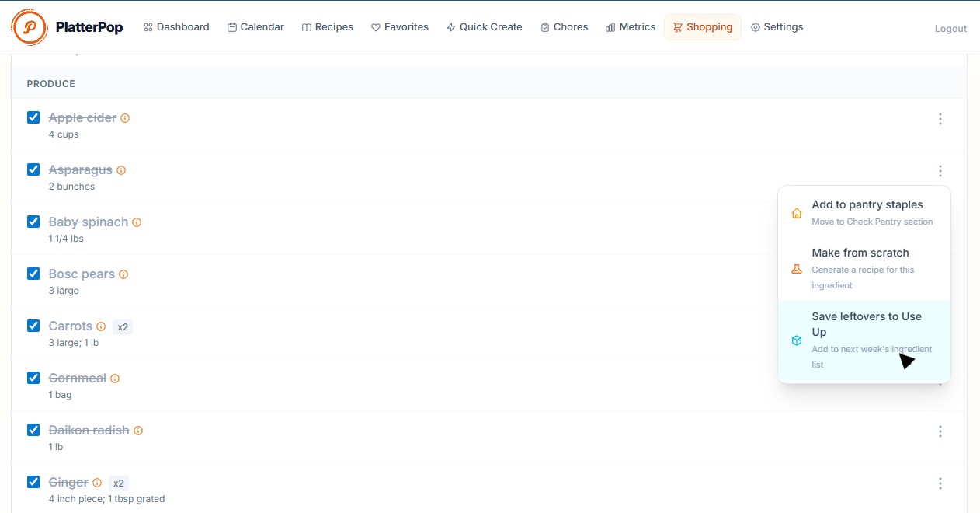
Task: Click info icon next to Daikon radish
Action: [138, 431]
